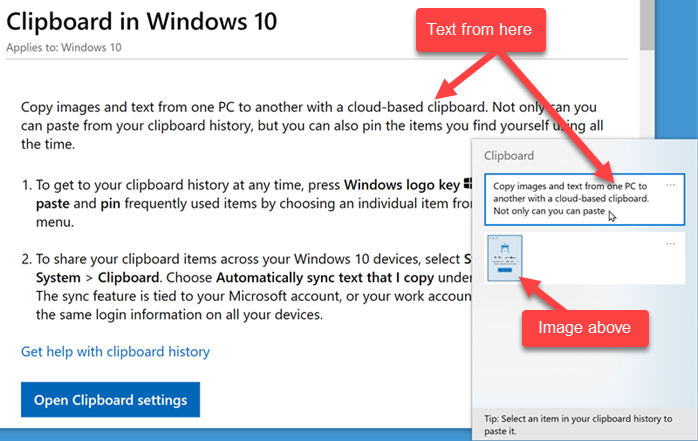Viewport: 698px width, 441px height.
Task: Click the Windows logo key bold text
Action: click(402, 185)
